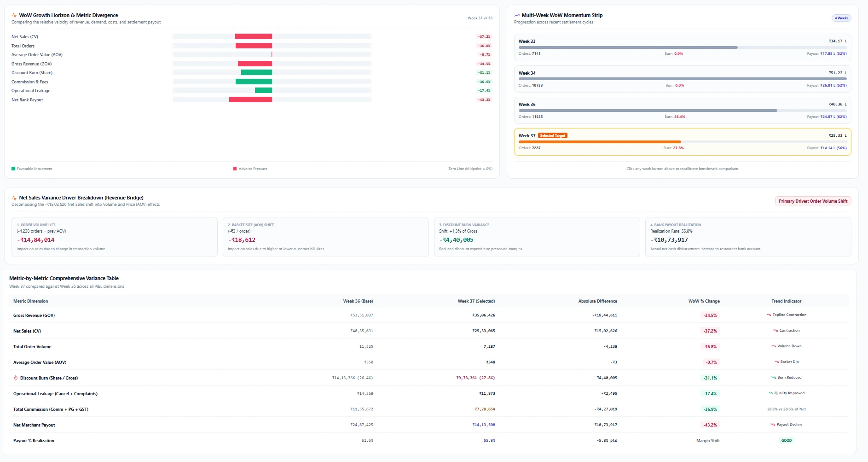Click the flame icon beside Discount Burn row
The width and height of the screenshot is (868, 462).
16,378
